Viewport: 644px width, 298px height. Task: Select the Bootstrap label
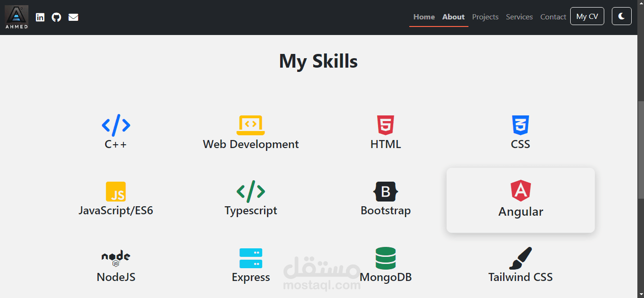coord(386,210)
